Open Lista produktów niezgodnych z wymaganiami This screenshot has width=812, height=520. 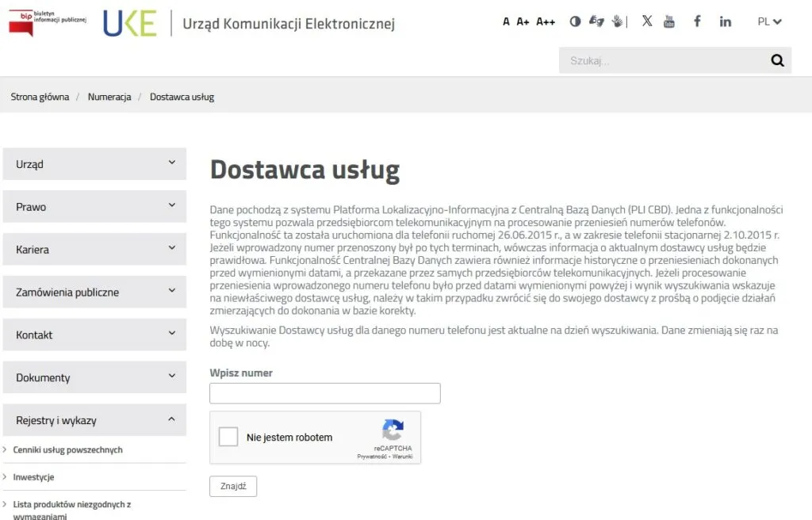pyautogui.click(x=72, y=510)
